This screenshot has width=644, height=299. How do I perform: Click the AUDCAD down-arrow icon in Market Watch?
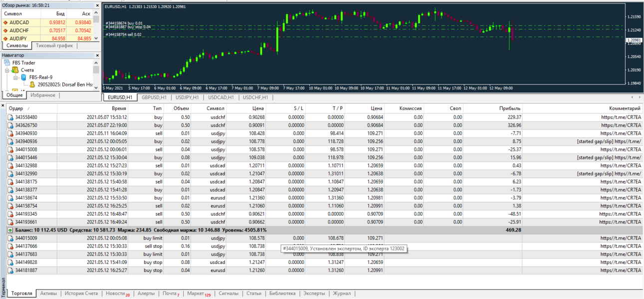[5, 22]
